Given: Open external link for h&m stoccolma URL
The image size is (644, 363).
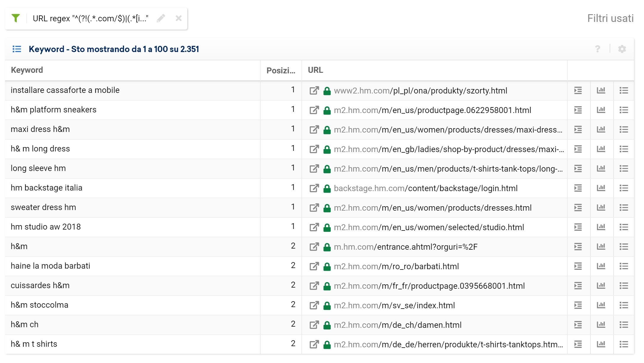Looking at the screenshot, I should pos(314,305).
